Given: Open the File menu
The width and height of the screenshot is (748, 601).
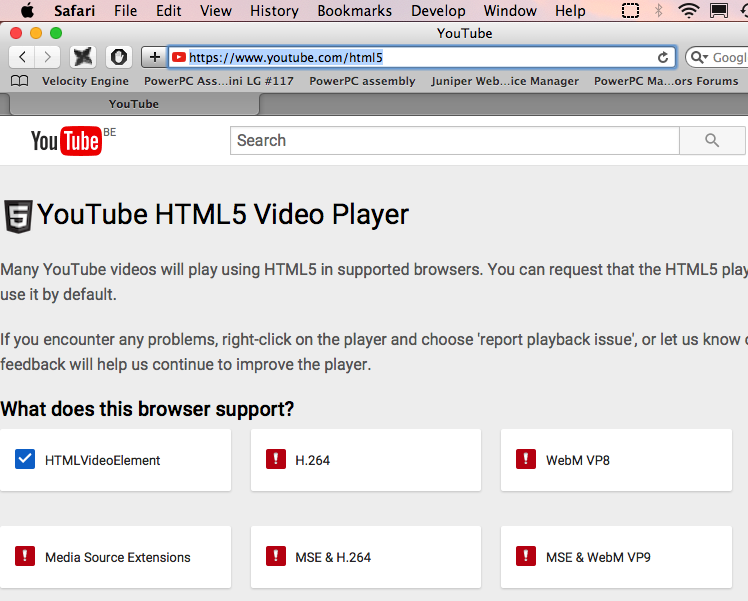Looking at the screenshot, I should 125,10.
